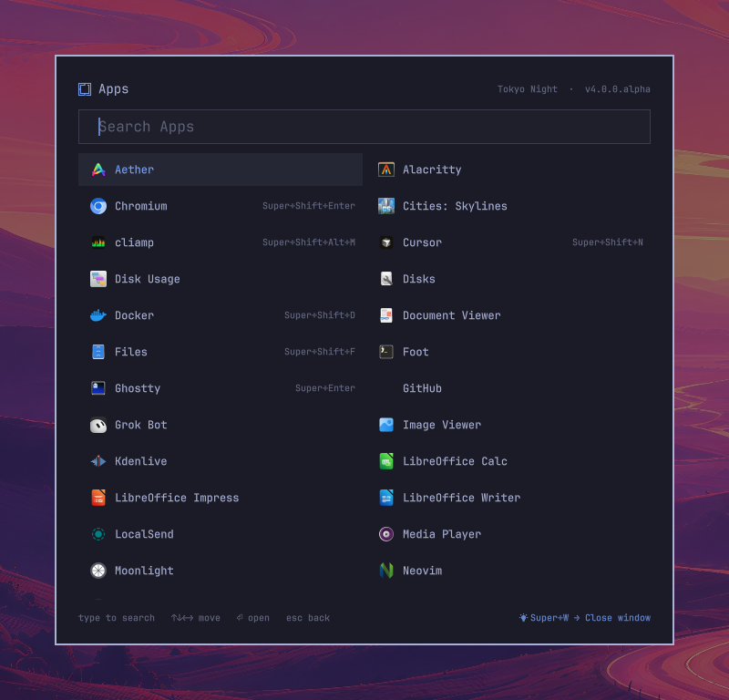Viewport: 729px width, 700px height.
Task: Select the Docker entry label
Action: pyautogui.click(x=134, y=315)
